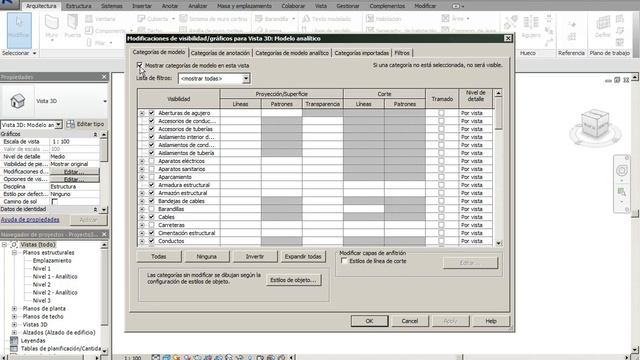Image resolution: width=640 pixels, height=360 pixels.
Task: Toggle Mostrar categorías de modelo en esta vista
Action: tap(140, 65)
